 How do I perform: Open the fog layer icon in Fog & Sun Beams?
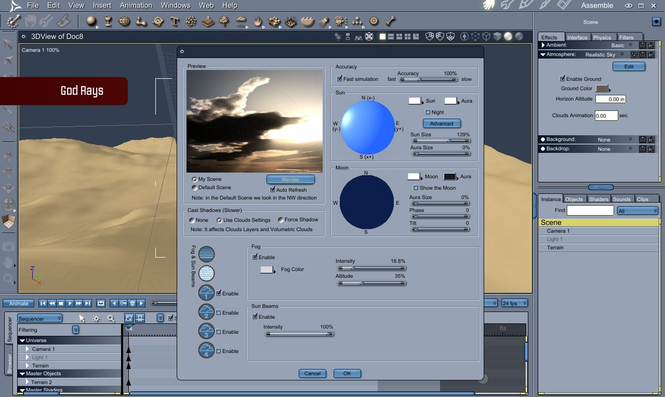click(x=207, y=254)
